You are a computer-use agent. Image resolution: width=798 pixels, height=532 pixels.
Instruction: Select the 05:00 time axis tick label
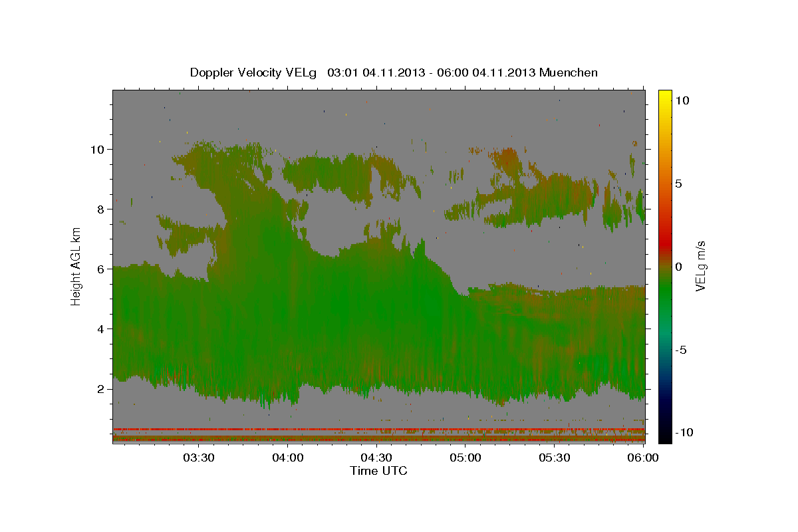pos(465,458)
